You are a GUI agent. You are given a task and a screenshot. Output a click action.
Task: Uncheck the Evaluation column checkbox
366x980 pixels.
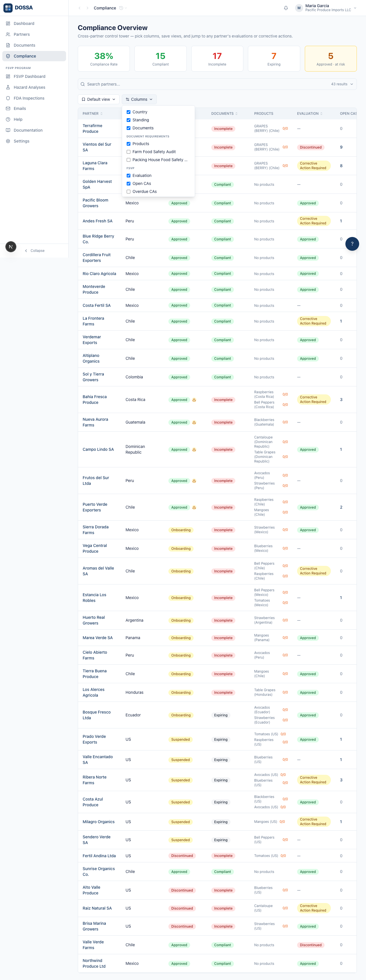coord(128,175)
